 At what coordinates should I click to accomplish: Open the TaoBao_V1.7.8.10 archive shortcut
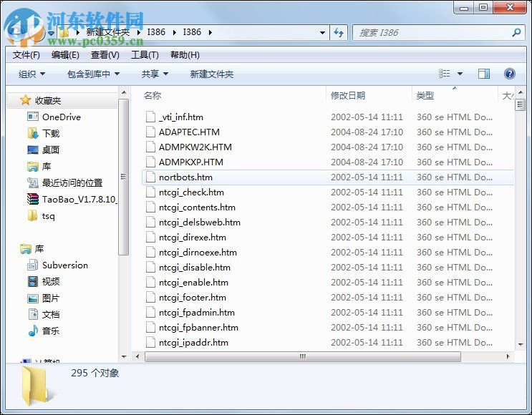[79, 199]
